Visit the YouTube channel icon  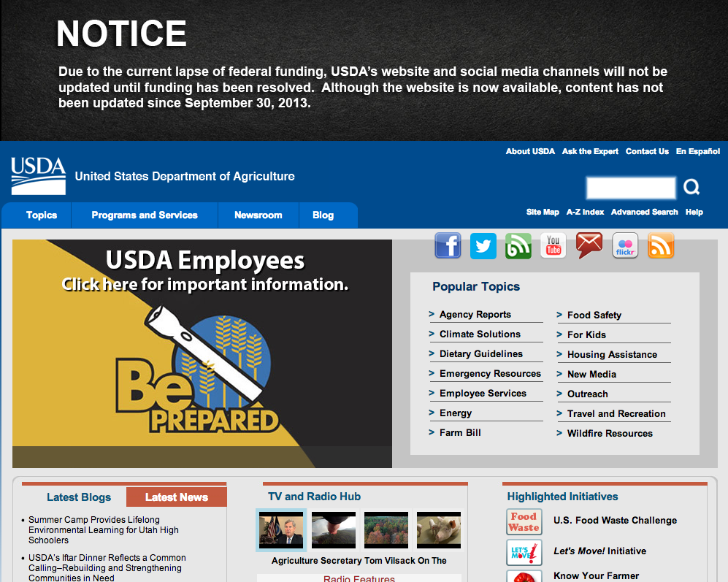point(553,246)
